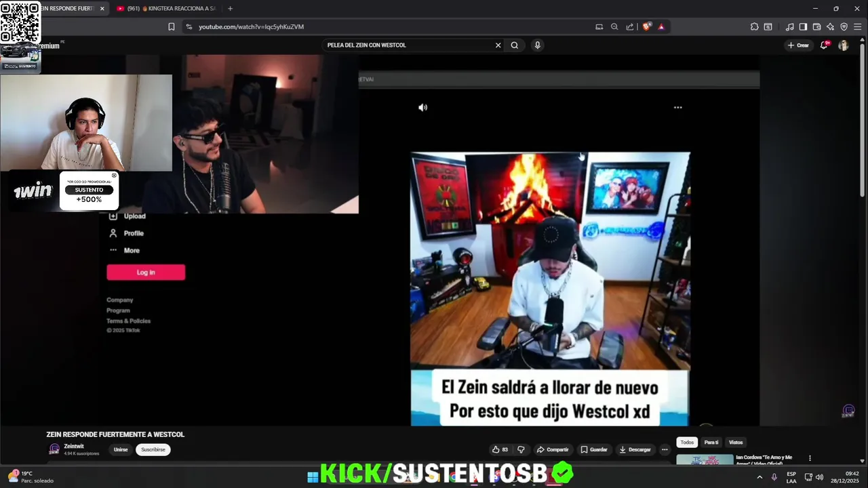
Task: Select the Vistos filter chip
Action: 736,443
